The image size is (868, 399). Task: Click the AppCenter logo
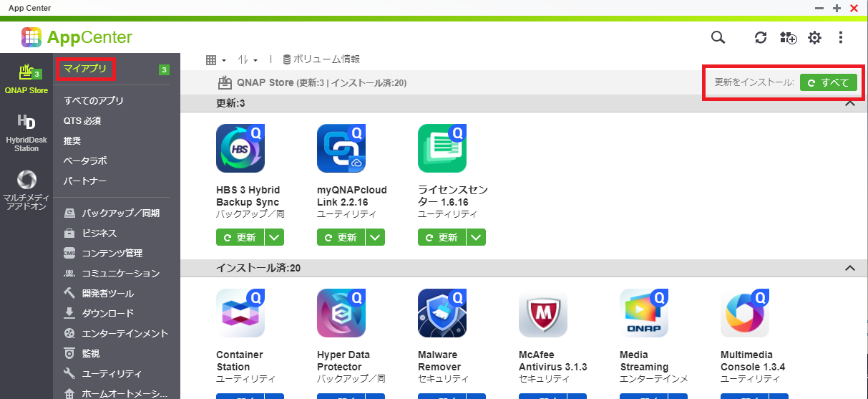(x=77, y=37)
